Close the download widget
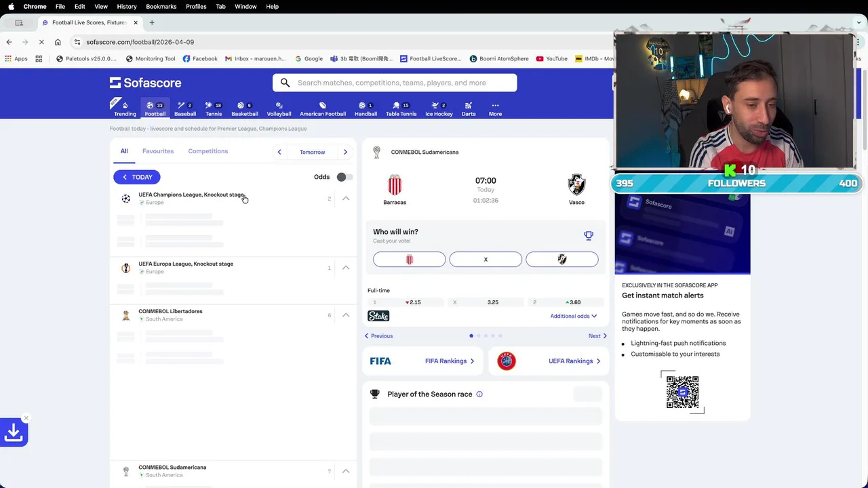Viewport: 868px width, 488px height. click(26, 418)
